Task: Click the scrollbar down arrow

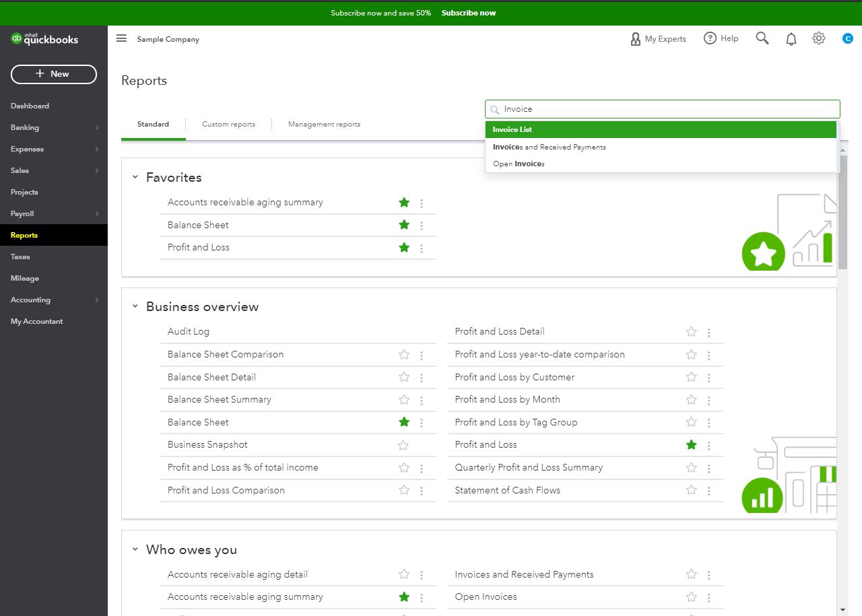Action: pyautogui.click(x=843, y=609)
